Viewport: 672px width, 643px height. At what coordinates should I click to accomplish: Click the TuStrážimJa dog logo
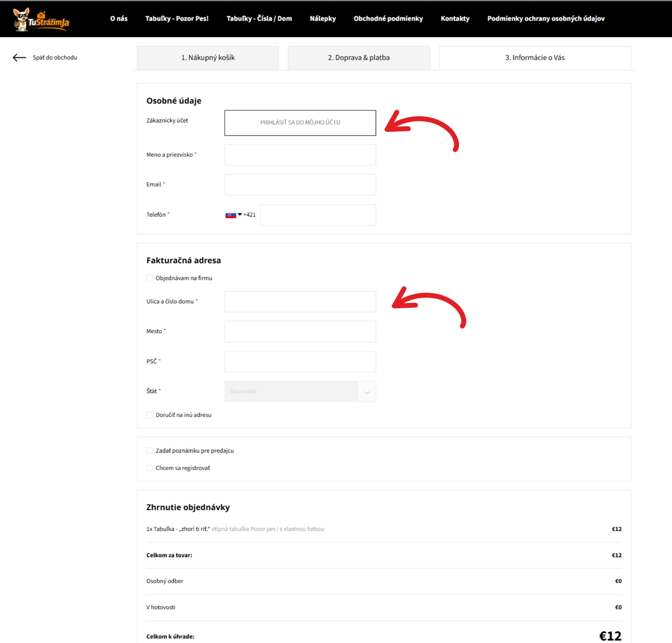click(x=41, y=19)
